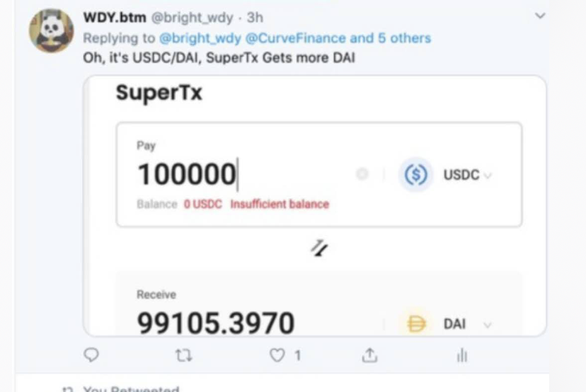Screen dimensions: 586x392
Task: Clear the Pay amount with the gray circle icon
Action: (x=362, y=174)
